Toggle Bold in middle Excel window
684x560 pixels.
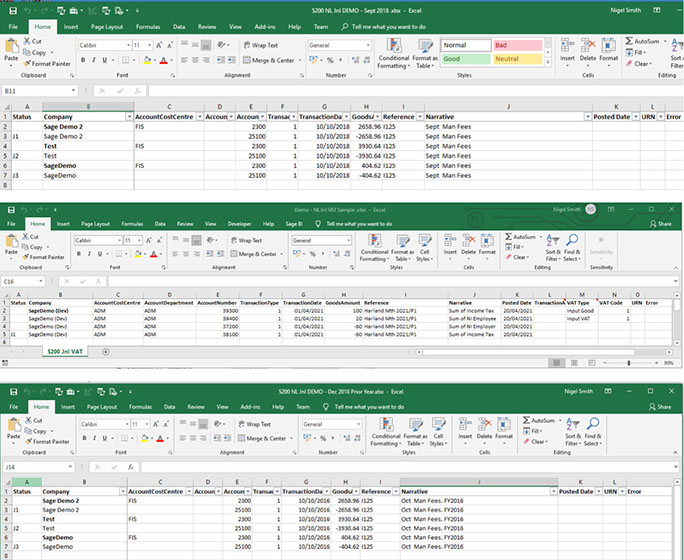click(x=79, y=254)
